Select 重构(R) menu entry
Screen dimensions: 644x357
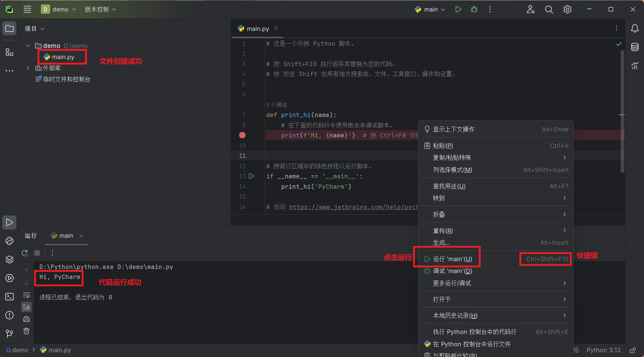point(496,231)
